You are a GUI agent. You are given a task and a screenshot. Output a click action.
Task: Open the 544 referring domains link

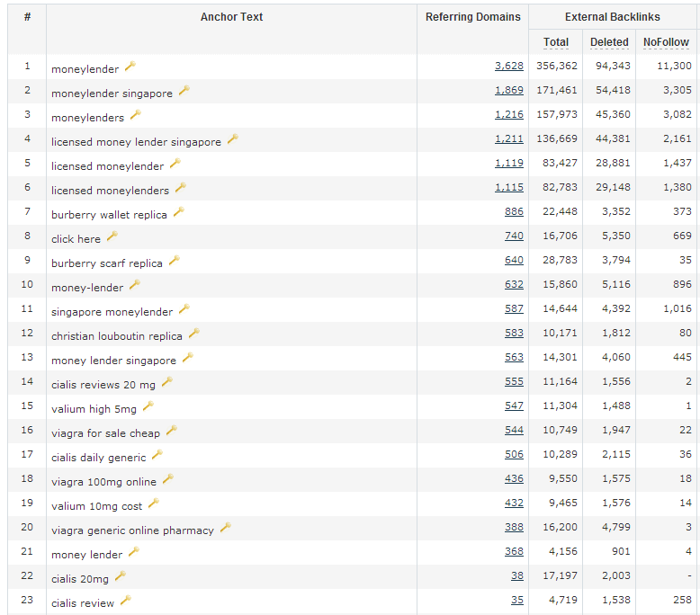[x=514, y=430]
